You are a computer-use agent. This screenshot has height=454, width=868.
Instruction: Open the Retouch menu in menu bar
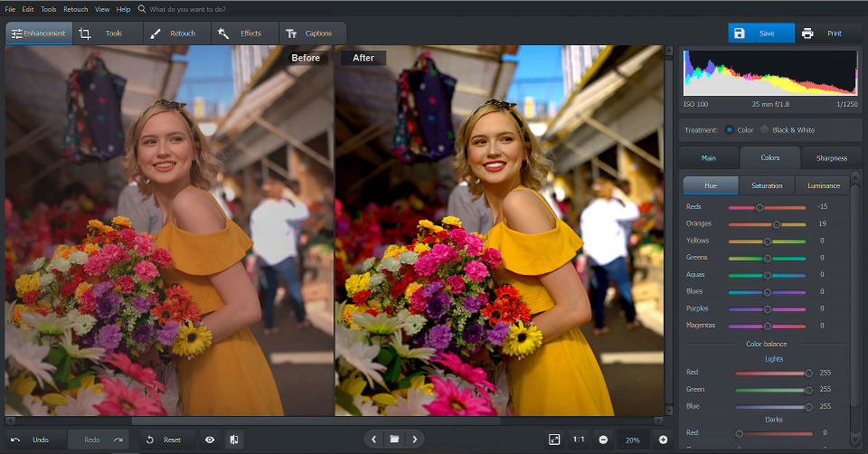pos(76,9)
